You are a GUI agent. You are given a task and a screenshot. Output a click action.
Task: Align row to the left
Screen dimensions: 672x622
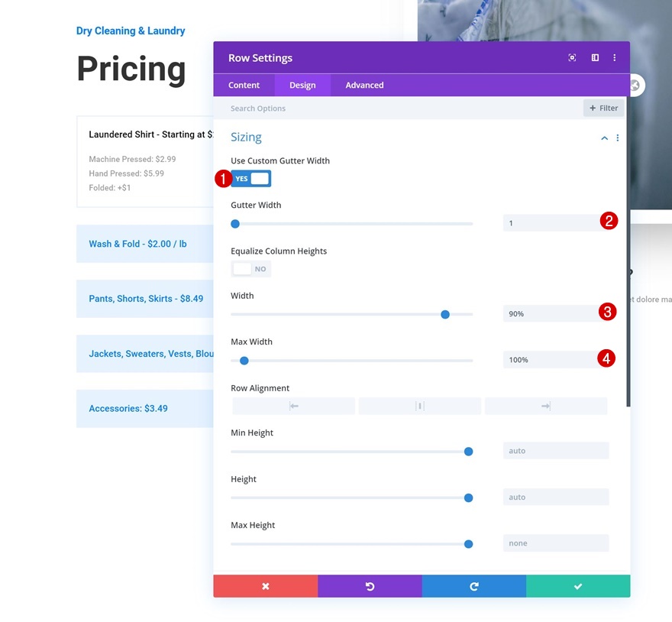[x=294, y=407]
